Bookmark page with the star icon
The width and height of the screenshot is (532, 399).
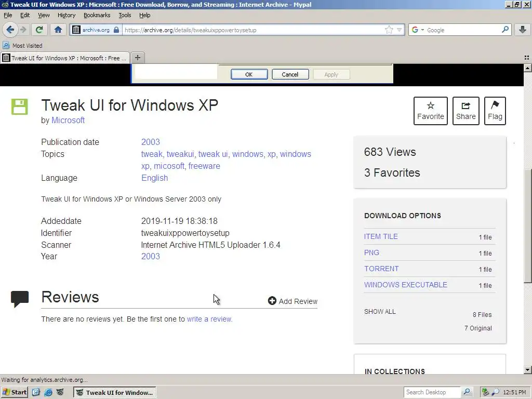click(x=389, y=30)
